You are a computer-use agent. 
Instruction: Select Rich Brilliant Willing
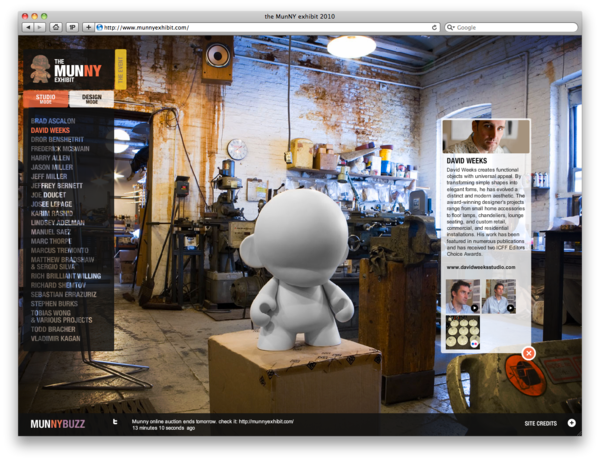[x=66, y=276]
